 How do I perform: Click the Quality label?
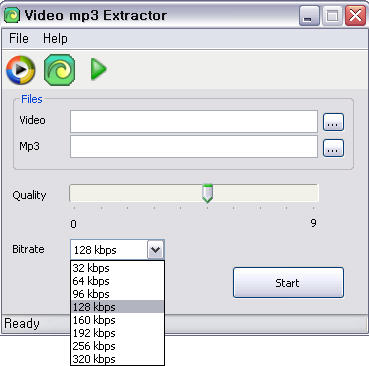coord(29,195)
